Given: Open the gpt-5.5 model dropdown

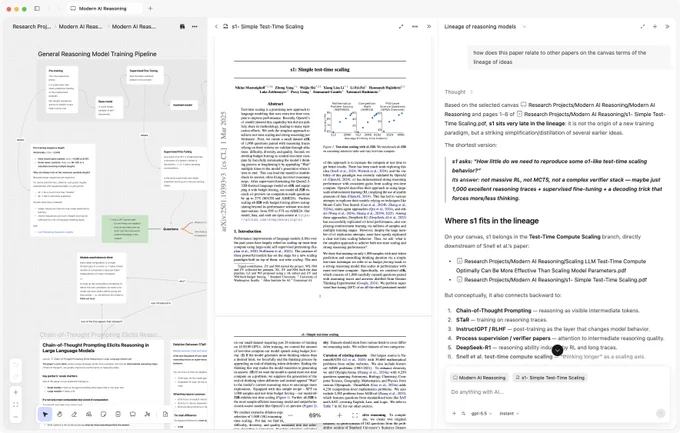Looking at the screenshot, I should (481, 413).
